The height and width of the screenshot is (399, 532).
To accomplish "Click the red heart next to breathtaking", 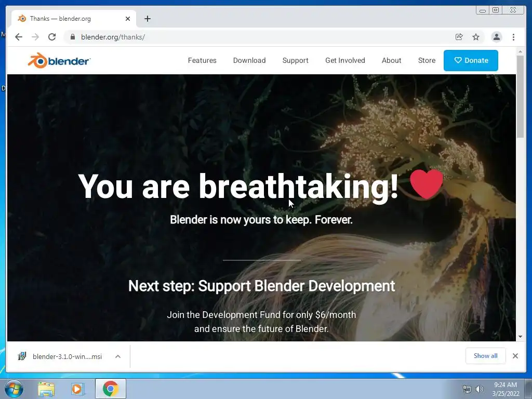I will pos(426,183).
